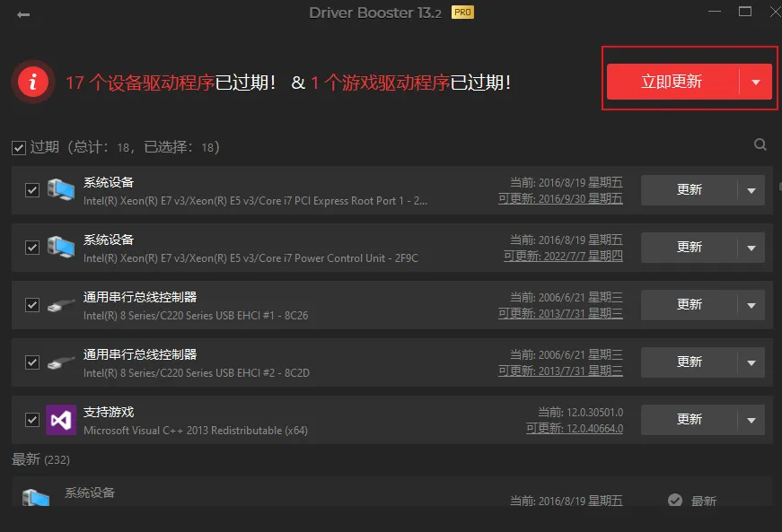The height and width of the screenshot is (532, 782).
Task: Toggle the 过期 select-all checkbox
Action: [19, 148]
